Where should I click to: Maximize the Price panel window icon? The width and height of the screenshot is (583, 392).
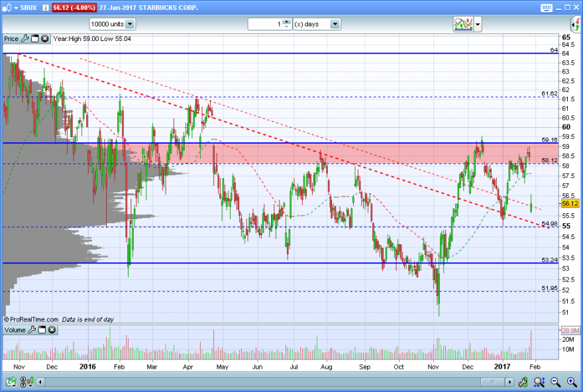pyautogui.click(x=35, y=38)
